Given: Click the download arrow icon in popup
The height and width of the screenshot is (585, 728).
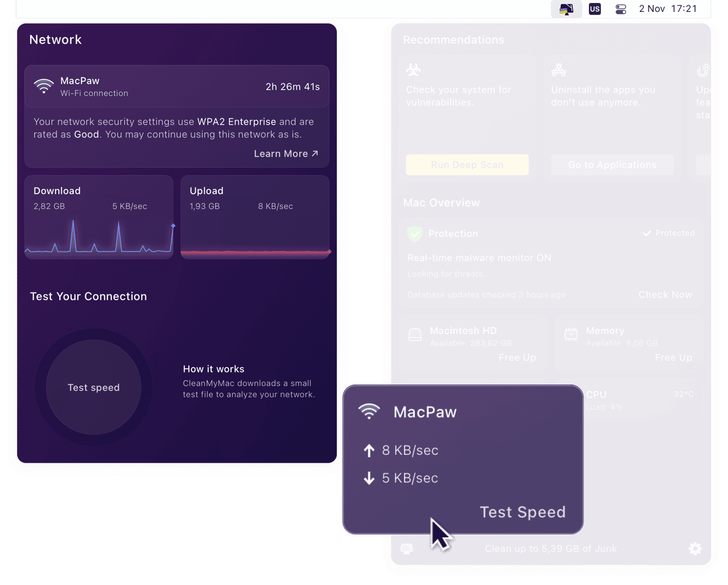Looking at the screenshot, I should pyautogui.click(x=369, y=478).
